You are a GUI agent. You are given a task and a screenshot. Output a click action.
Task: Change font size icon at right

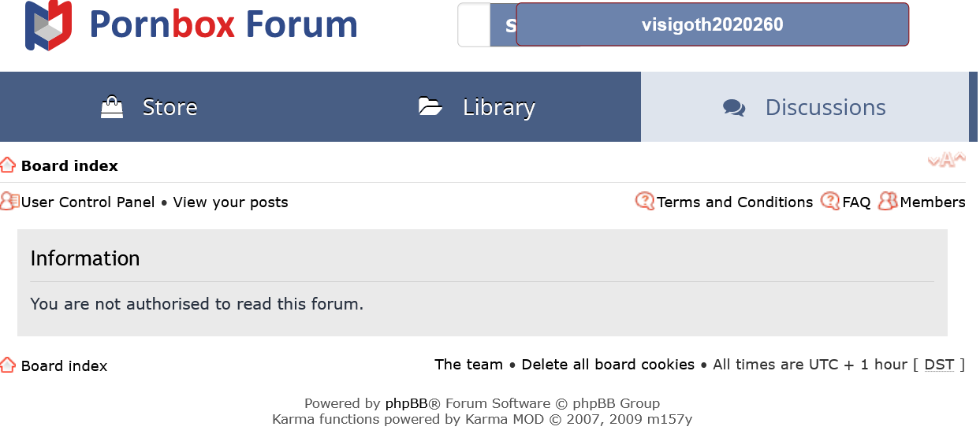(x=946, y=161)
